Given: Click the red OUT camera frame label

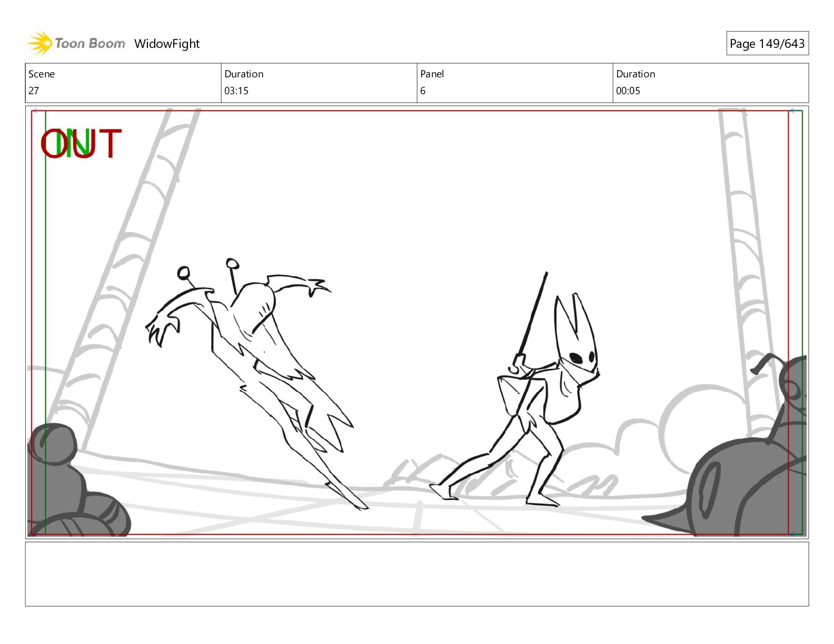Looking at the screenshot, I should point(81,144).
